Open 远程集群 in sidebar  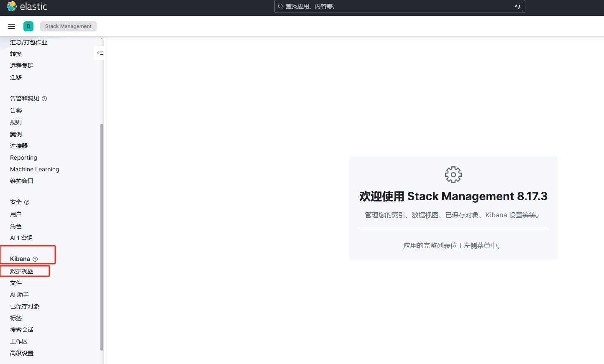[22, 66]
